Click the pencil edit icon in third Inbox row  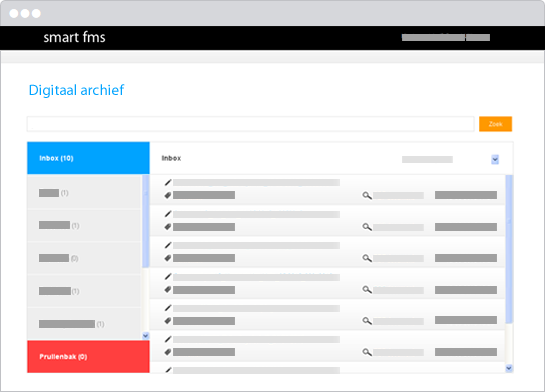click(168, 245)
